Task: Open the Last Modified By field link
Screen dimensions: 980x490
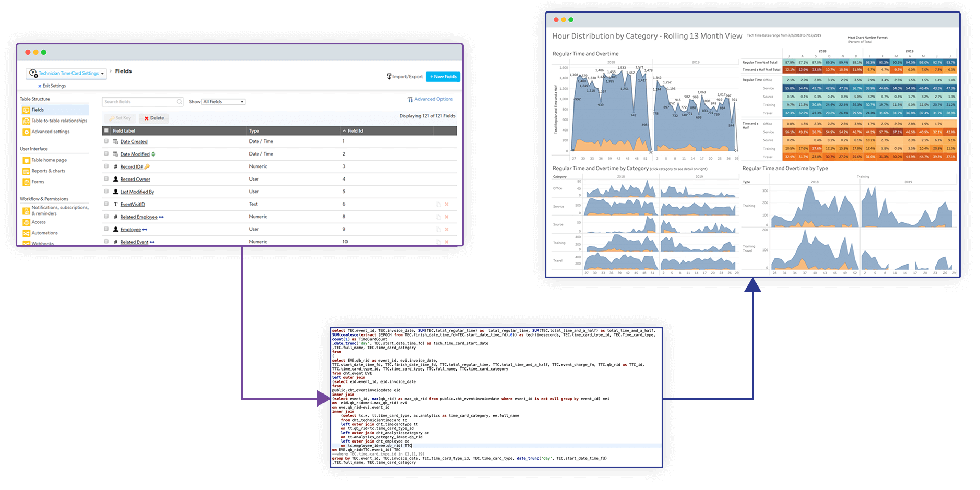Action: pos(137,192)
